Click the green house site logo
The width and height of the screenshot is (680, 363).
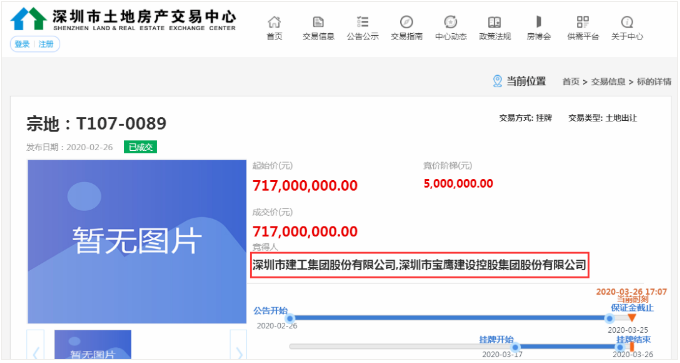click(x=29, y=19)
